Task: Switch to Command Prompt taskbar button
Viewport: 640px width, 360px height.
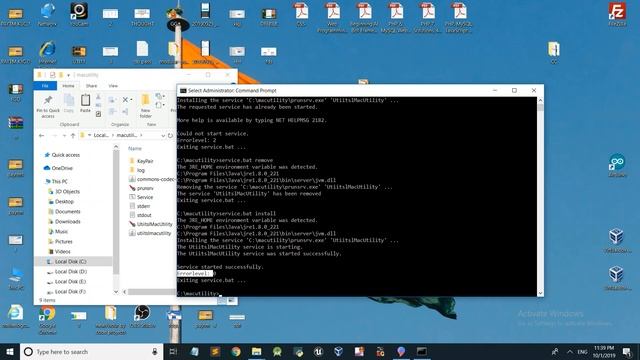Action: [422, 351]
